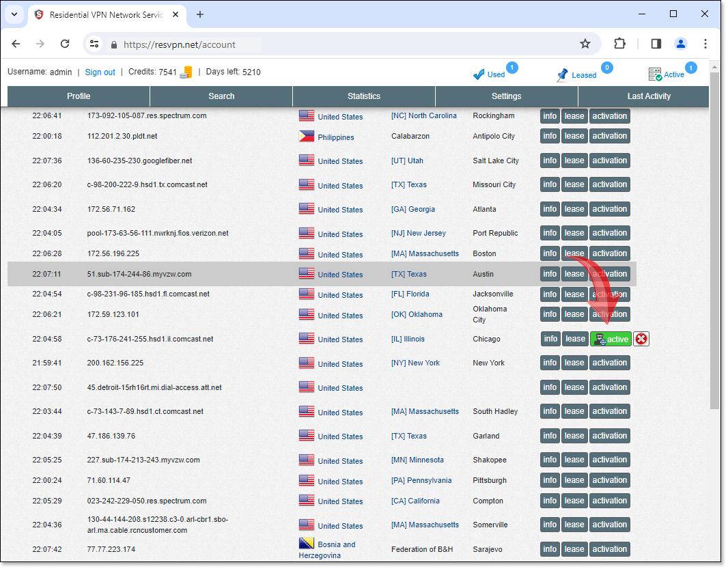Viewport: 728px width, 569px height.
Task: Expand the tab search dropdown arrow
Action: click(x=14, y=14)
